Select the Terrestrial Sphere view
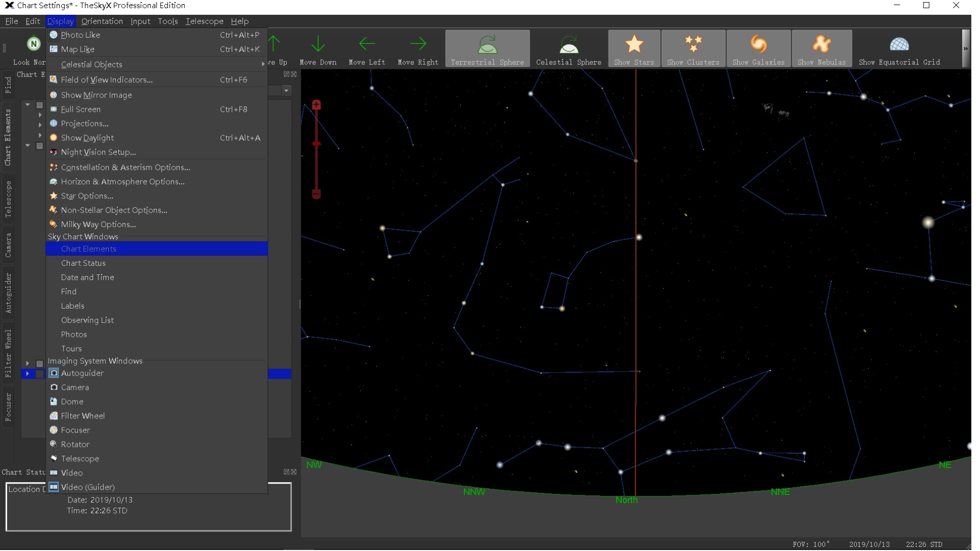The image size is (980, 551). click(x=487, y=48)
